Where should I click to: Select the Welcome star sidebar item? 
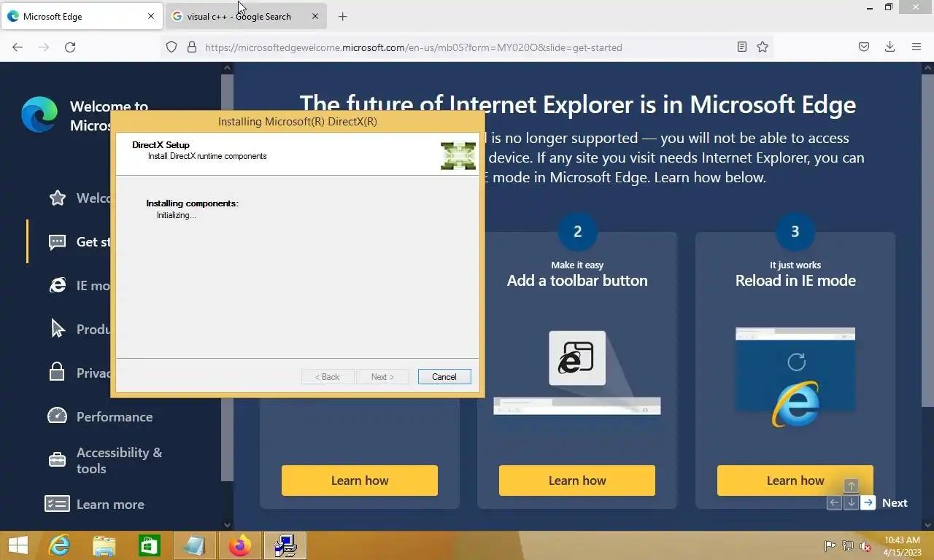(58, 198)
